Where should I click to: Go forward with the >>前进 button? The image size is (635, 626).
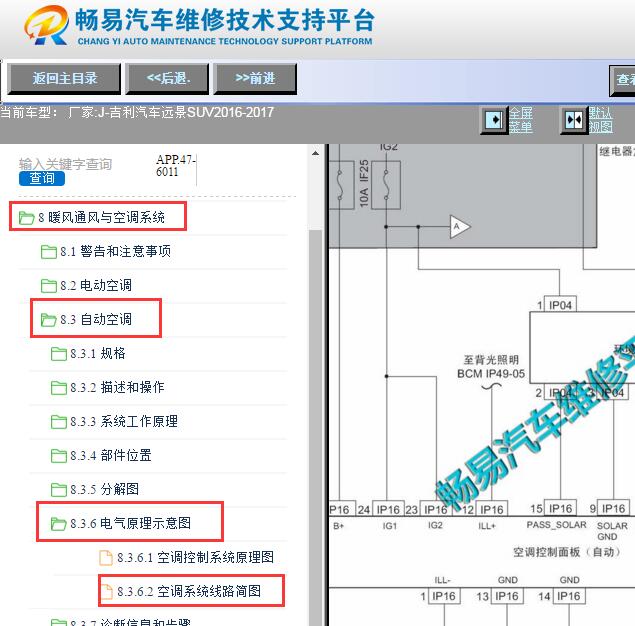pyautogui.click(x=255, y=79)
